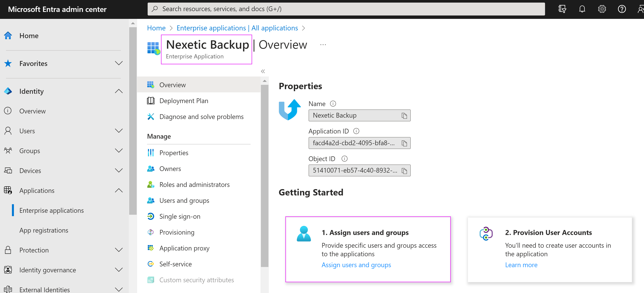Show info tooltip for Name
Screen dimensions: 644x293
point(333,103)
